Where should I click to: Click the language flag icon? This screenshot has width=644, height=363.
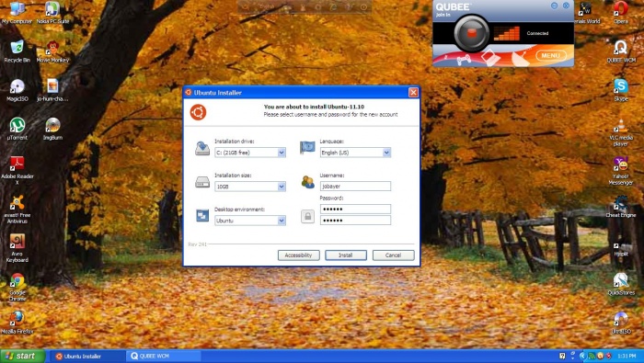307,147
